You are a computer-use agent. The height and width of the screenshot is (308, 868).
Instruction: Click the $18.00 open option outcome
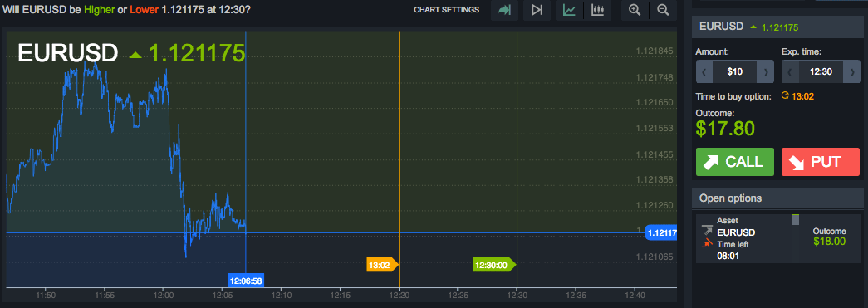click(x=829, y=241)
